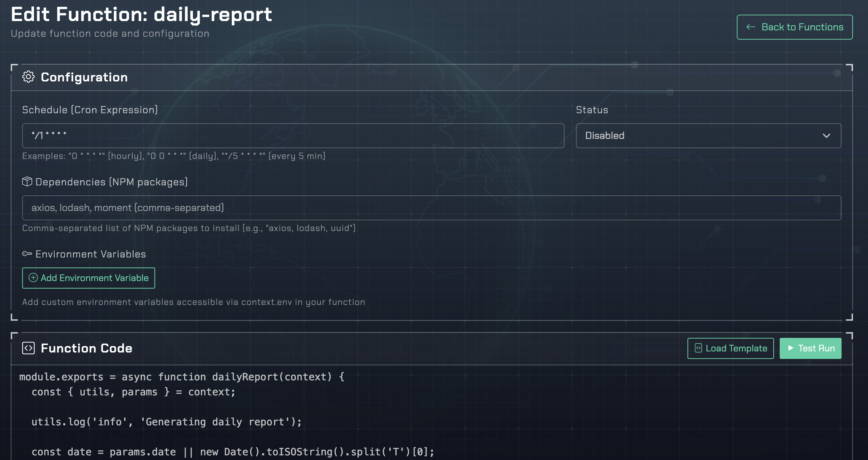Run the function with Test Run
Image resolution: width=868 pixels, height=460 pixels.
(x=810, y=348)
